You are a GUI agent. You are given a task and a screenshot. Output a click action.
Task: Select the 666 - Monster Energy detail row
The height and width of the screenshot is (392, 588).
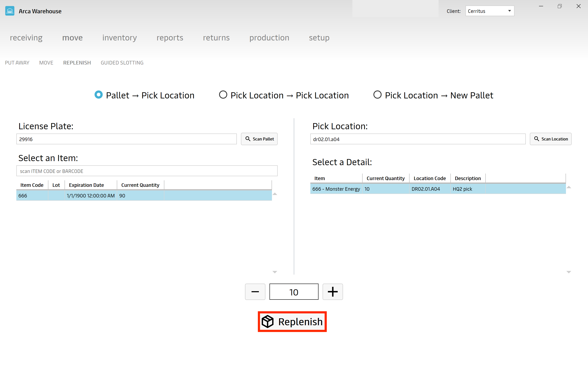(438, 189)
